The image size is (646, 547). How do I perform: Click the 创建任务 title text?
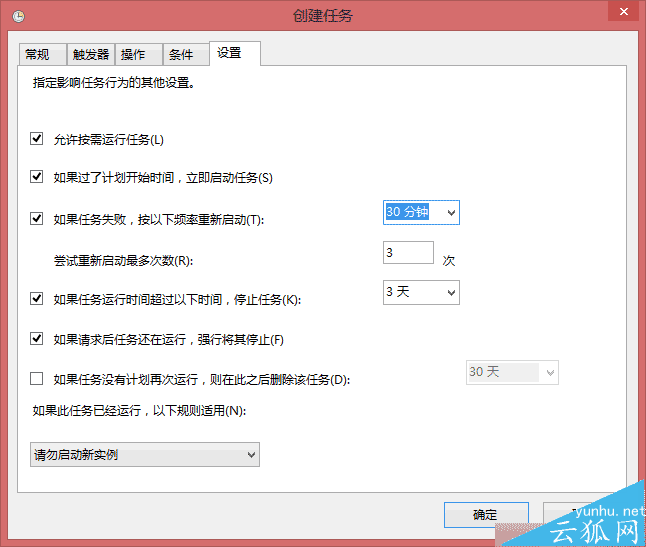(323, 16)
